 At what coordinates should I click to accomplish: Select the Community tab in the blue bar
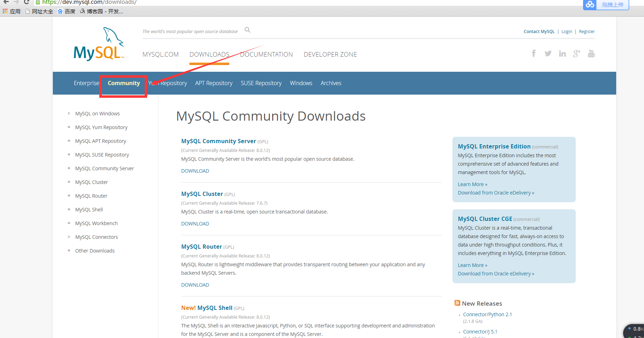[x=124, y=83]
